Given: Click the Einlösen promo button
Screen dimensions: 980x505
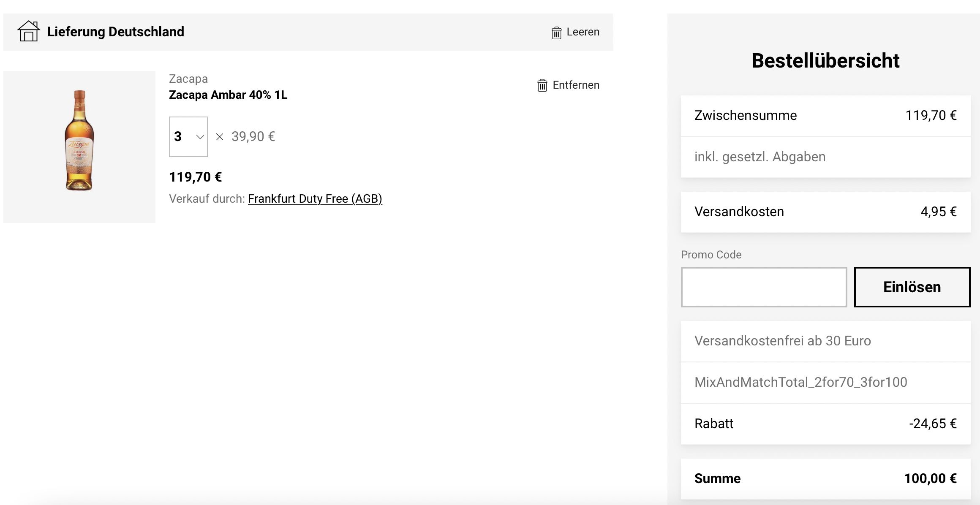Looking at the screenshot, I should pos(912,287).
